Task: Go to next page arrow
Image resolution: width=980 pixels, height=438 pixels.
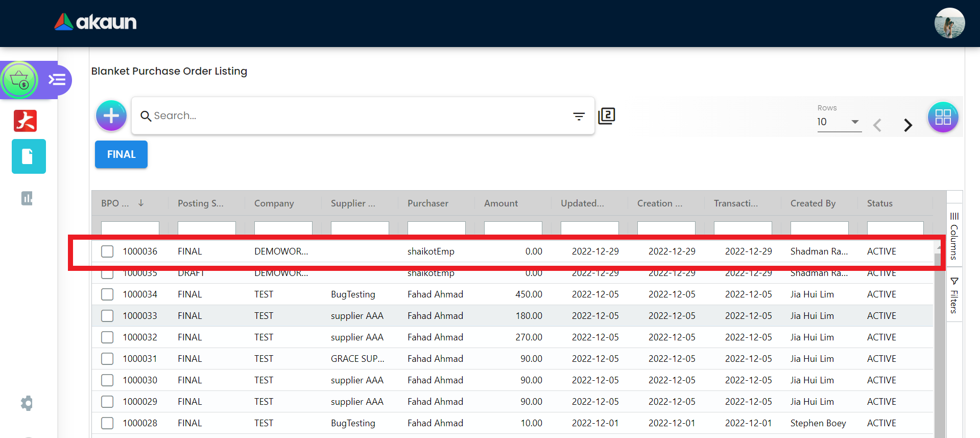Action: 907,125
